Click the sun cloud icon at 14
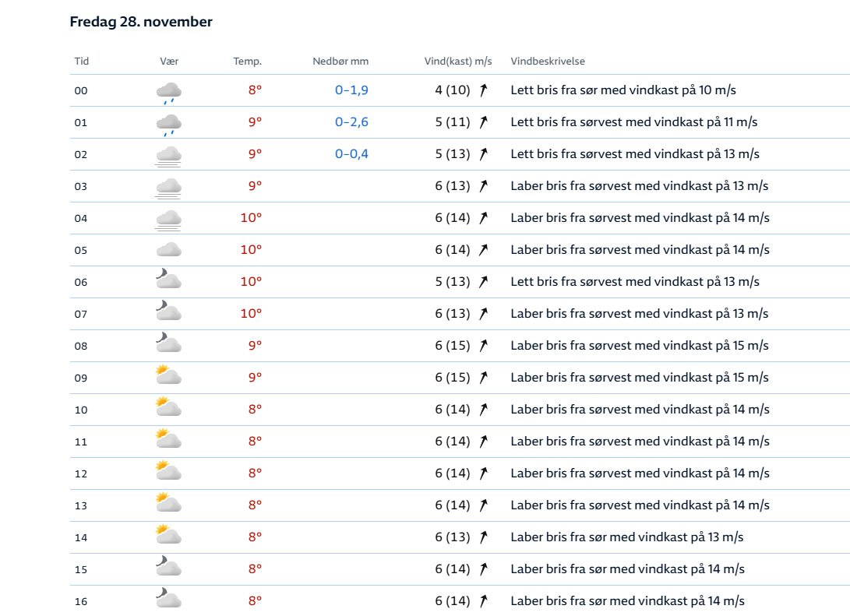850x616 pixels. [168, 536]
